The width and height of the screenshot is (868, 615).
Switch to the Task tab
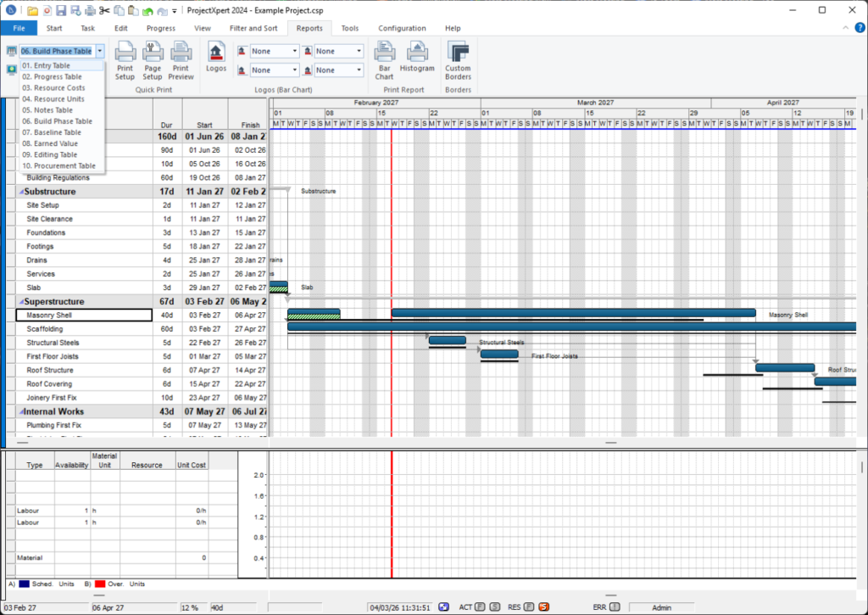(87, 28)
